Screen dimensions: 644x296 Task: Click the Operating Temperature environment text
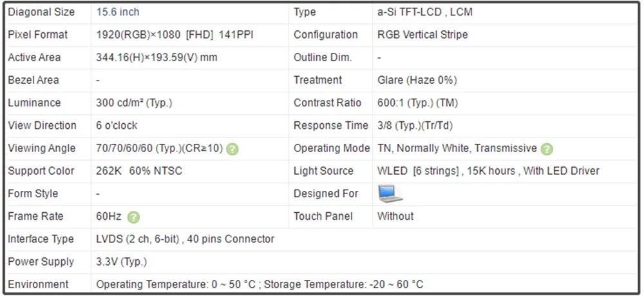(x=260, y=284)
